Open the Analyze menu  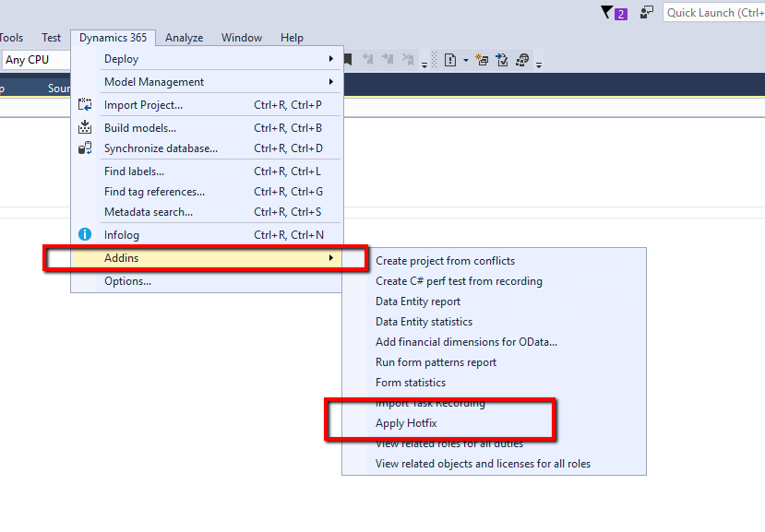[185, 38]
